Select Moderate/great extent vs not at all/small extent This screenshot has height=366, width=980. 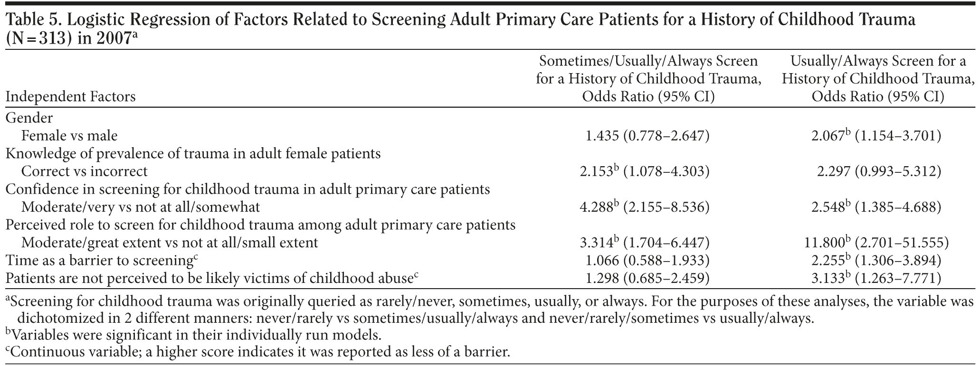tap(170, 243)
